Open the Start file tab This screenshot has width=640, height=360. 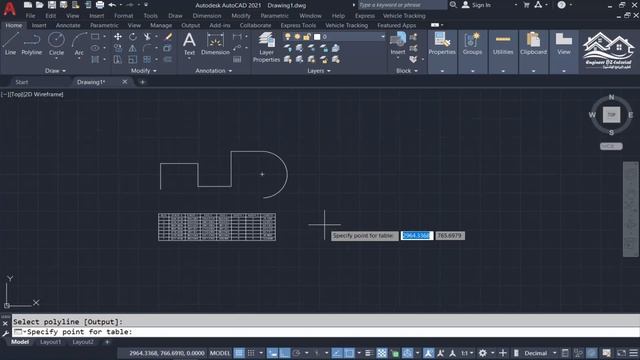[22, 82]
